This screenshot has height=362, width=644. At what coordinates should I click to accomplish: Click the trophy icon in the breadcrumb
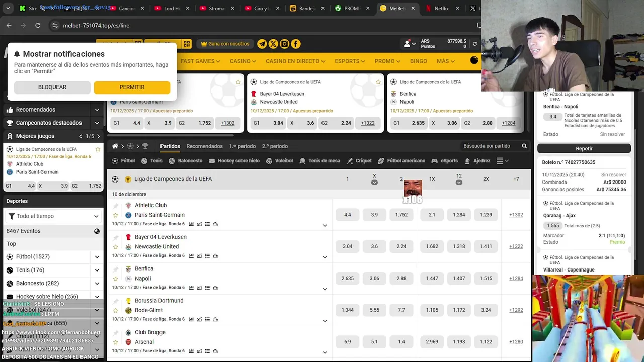click(x=145, y=146)
